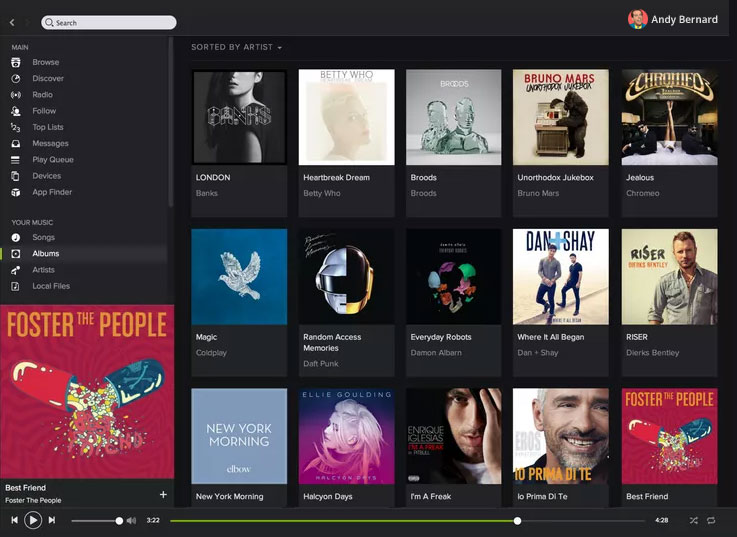
Task: Go back with the left arrow
Action: 12,22
